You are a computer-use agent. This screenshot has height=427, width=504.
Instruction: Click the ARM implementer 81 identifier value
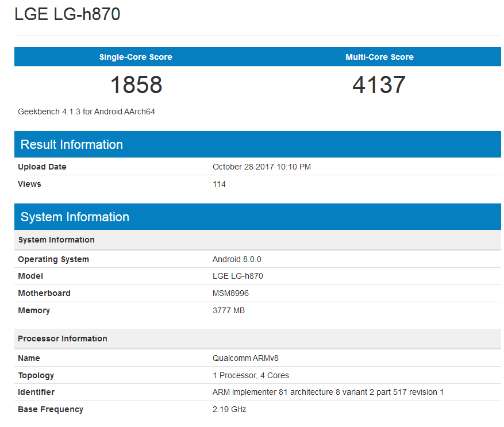328,393
